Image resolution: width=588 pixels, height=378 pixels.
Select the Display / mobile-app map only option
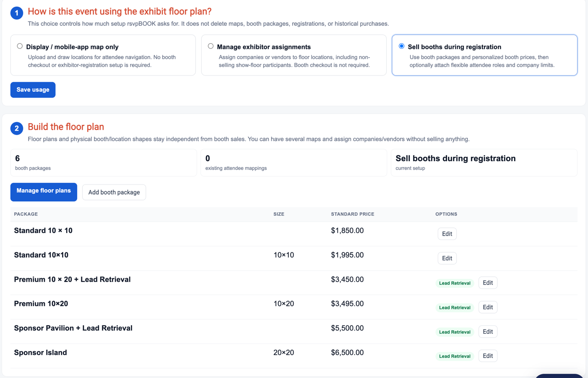tap(20, 46)
